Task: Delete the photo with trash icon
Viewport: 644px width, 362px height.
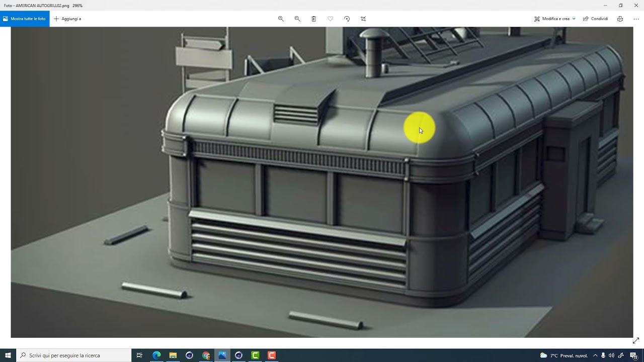Action: pos(314,19)
